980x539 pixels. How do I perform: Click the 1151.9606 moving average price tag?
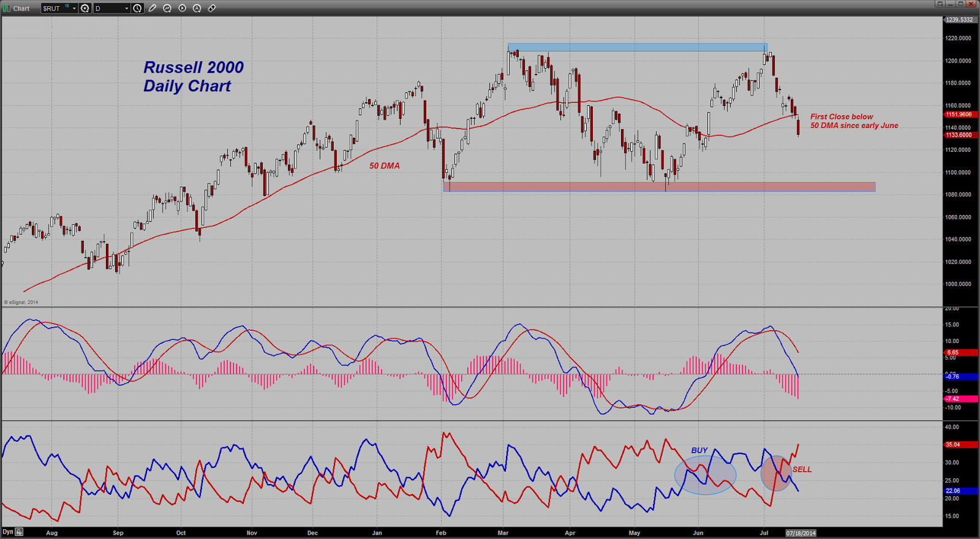(x=960, y=115)
